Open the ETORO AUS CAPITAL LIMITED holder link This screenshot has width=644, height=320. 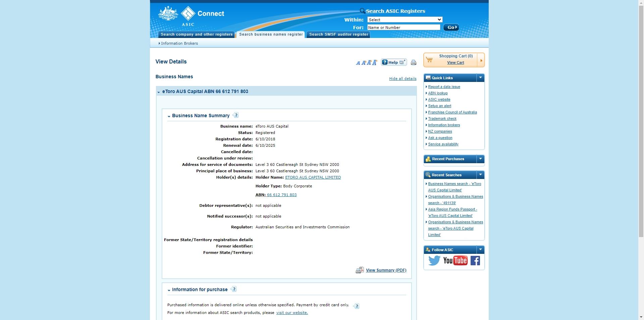point(313,177)
